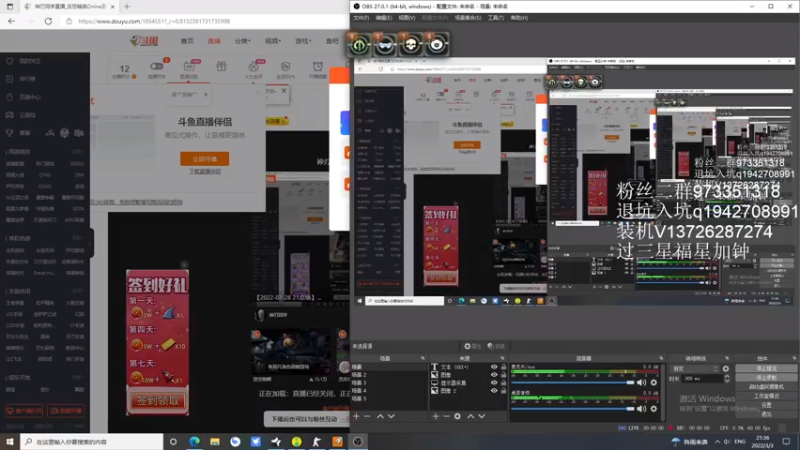Open the shield PK icon on the Douyu toolbar
This screenshot has height=450, width=800.
coord(285,66)
